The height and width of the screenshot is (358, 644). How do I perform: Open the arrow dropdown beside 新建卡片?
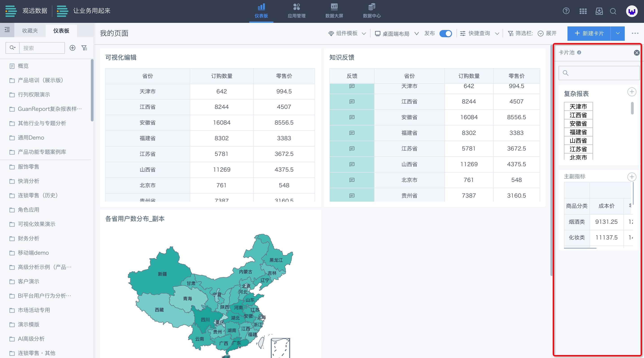click(618, 33)
